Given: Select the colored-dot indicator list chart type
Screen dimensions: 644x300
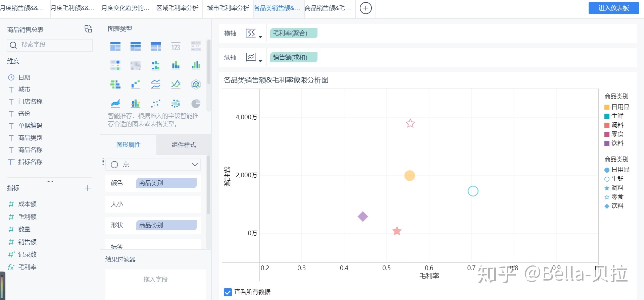Looking at the screenshot, I should click(115, 65).
